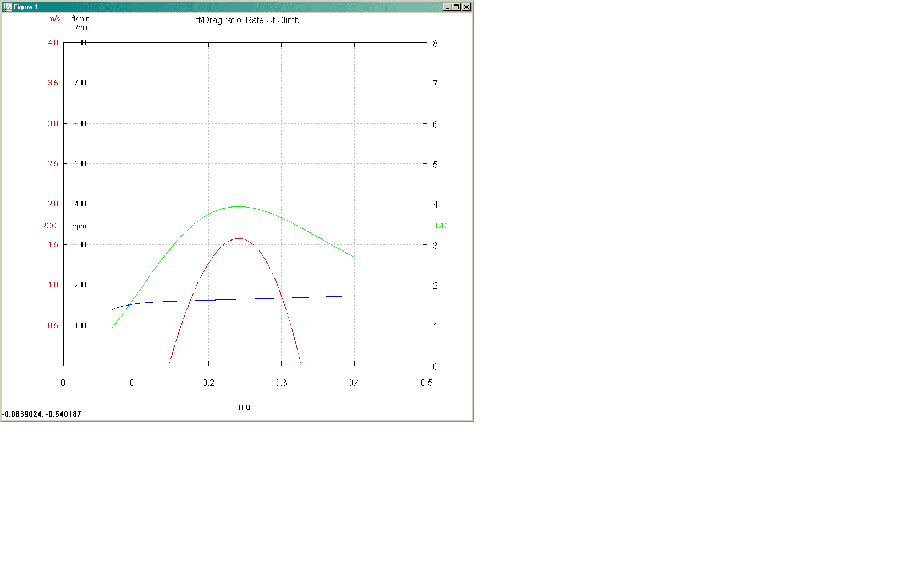This screenshot has height=578, width=924.
Task: Select the red ROC axis label
Action: (x=49, y=226)
